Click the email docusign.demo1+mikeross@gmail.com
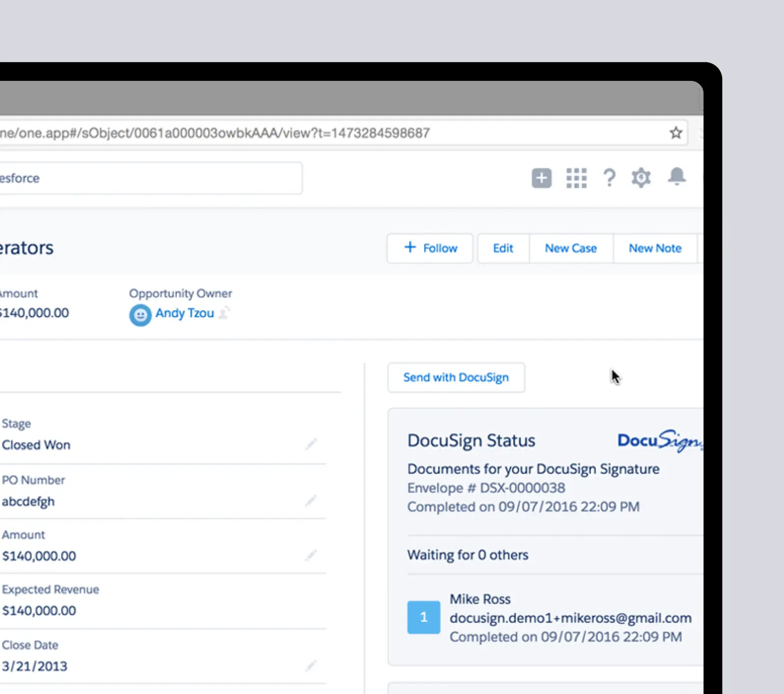This screenshot has height=694, width=784. tap(571, 618)
